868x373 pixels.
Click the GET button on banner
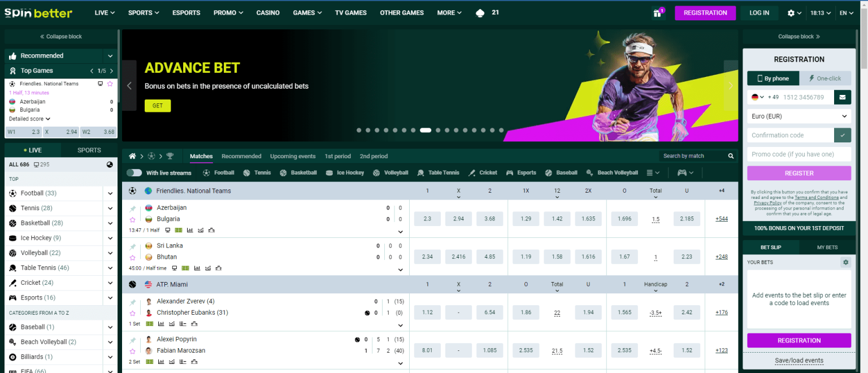click(x=157, y=106)
